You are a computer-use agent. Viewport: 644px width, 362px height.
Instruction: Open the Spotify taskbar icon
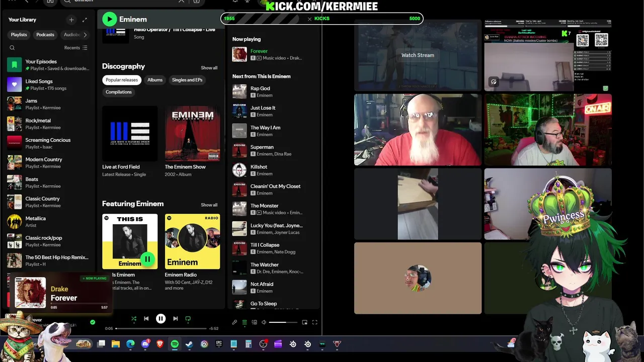tap(175, 344)
